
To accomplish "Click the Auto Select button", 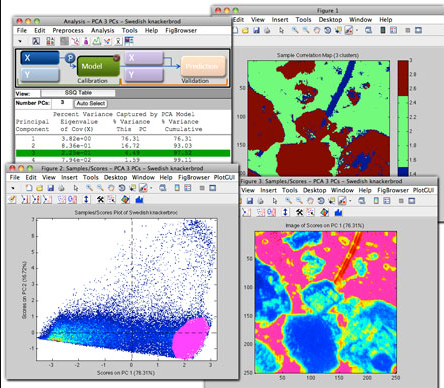I will [x=90, y=103].
